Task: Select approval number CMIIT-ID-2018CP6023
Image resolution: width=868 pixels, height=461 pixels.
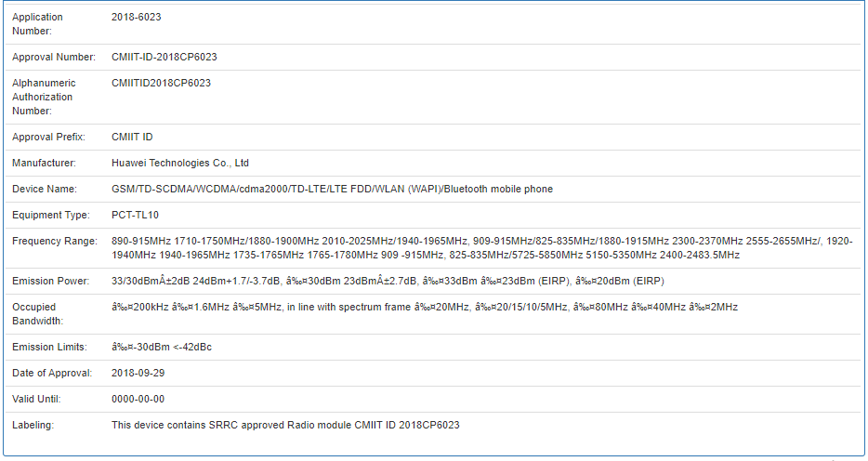Action: [x=164, y=57]
